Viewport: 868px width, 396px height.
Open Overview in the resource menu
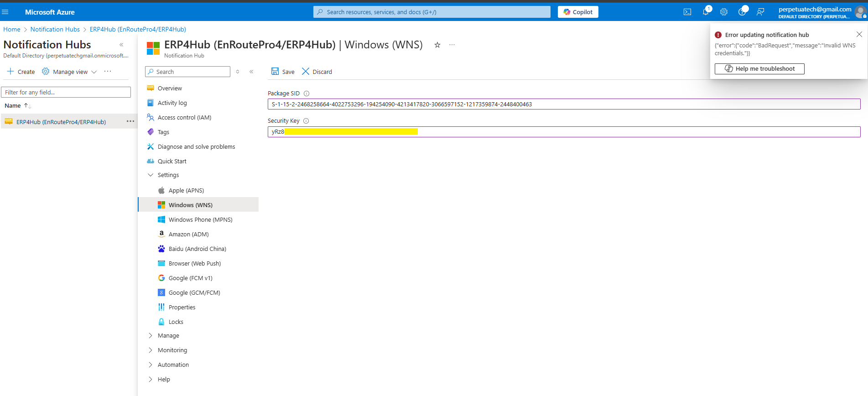170,88
